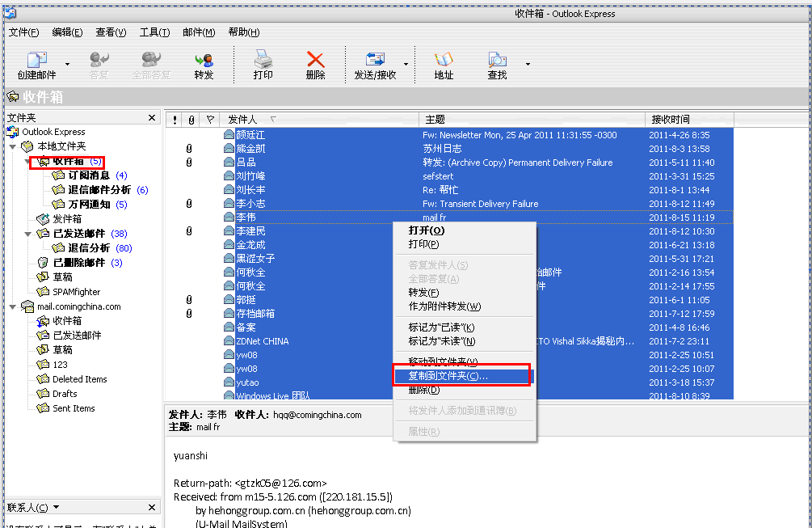Collapse the mail.comingchina.com account node
This screenshot has width=812, height=528.
(x=13, y=306)
